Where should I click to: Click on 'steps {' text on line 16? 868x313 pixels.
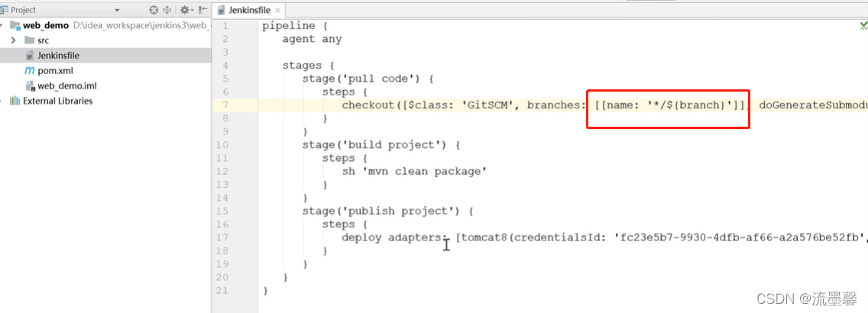345,224
